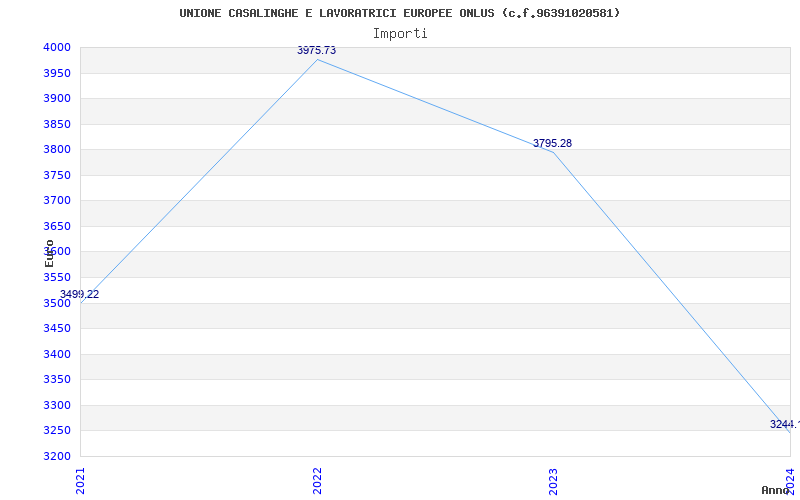
Task: Click the 4000 y-axis tick
Action: 57,47
